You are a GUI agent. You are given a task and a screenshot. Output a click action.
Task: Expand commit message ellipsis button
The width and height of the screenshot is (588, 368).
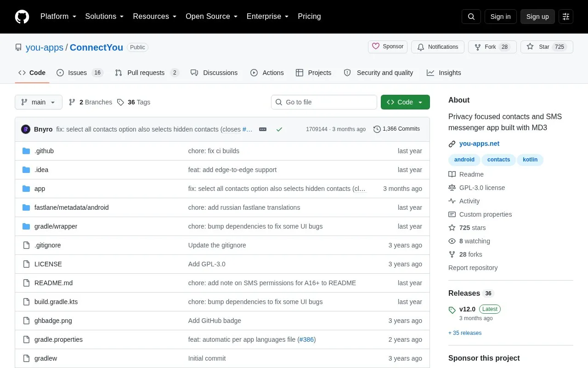coord(263,129)
